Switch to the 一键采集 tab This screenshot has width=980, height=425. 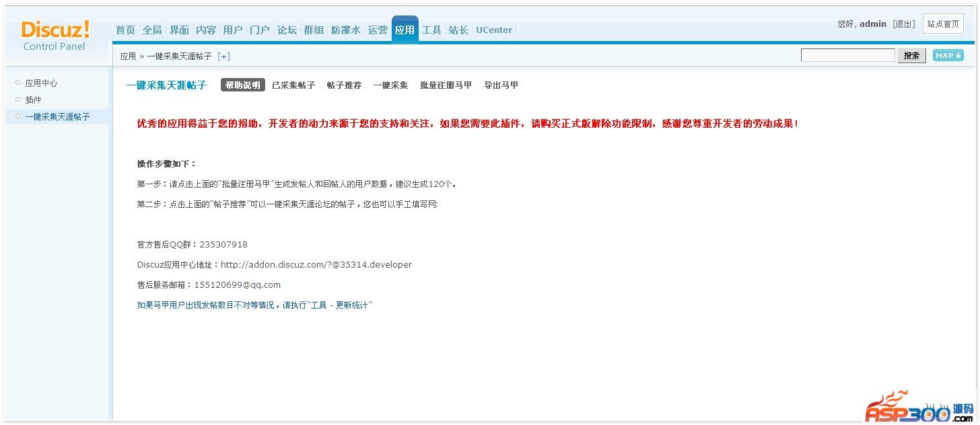point(390,85)
